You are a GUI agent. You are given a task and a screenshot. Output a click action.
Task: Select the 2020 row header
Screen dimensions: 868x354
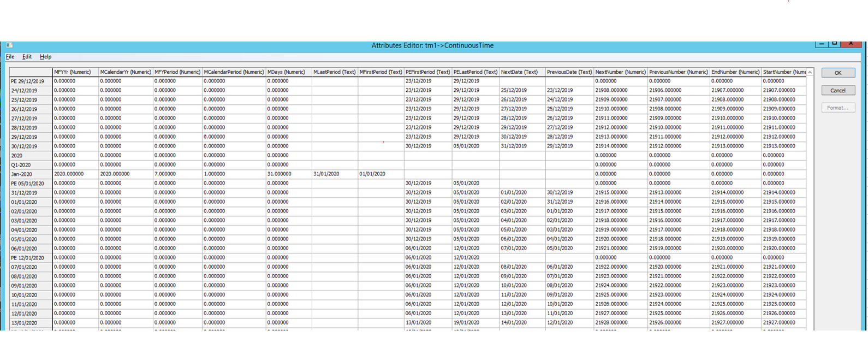(31, 156)
